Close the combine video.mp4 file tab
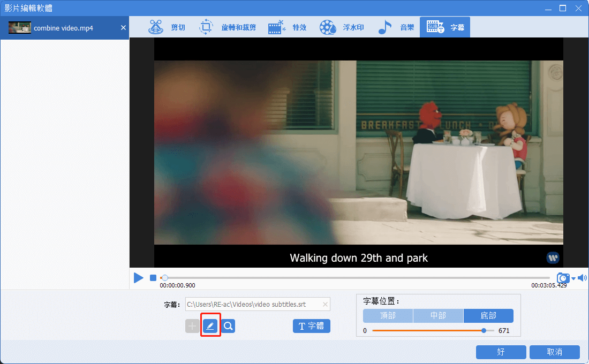This screenshot has height=364, width=589. pos(123,28)
